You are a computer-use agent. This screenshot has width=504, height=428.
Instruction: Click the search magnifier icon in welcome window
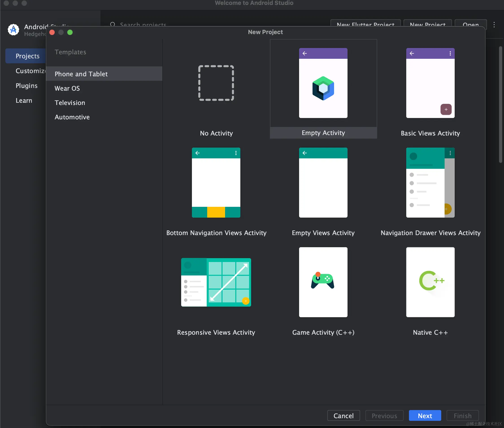coord(113,24)
